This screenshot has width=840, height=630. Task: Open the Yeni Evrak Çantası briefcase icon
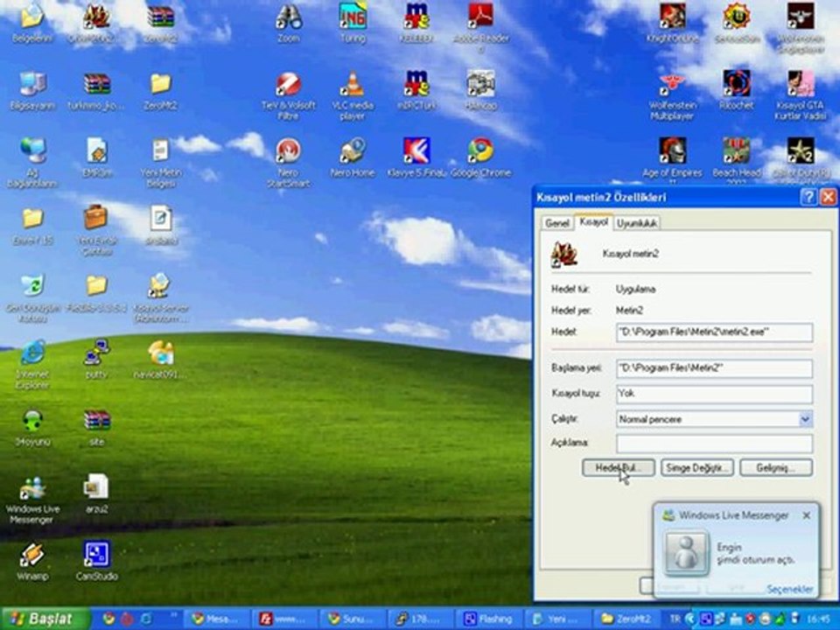(96, 218)
